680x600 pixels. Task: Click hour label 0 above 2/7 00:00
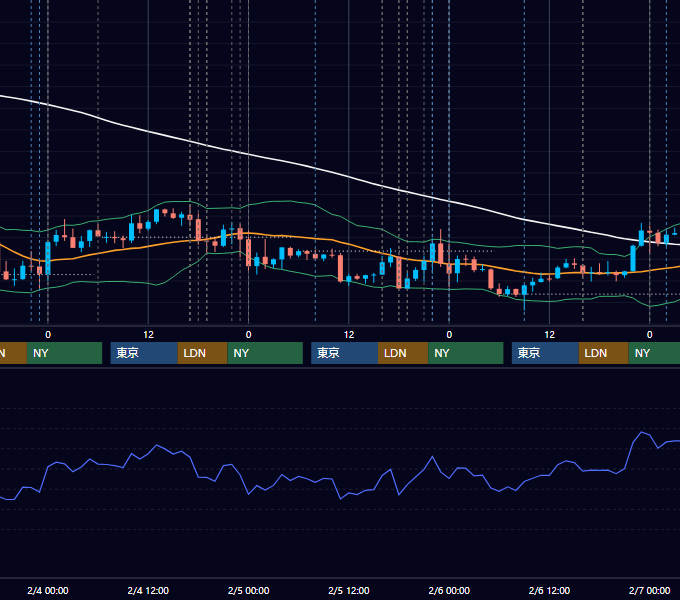(x=650, y=335)
